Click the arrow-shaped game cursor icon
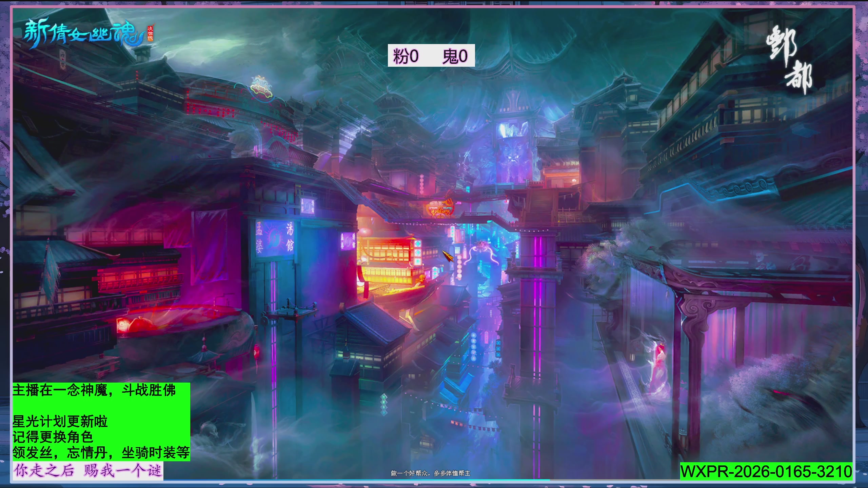This screenshot has width=868, height=488. [x=448, y=256]
